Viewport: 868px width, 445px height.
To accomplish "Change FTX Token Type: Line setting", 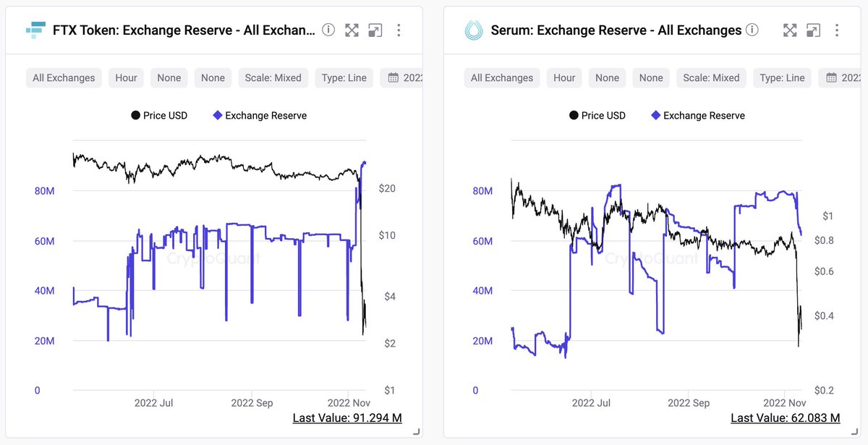I will pyautogui.click(x=344, y=77).
